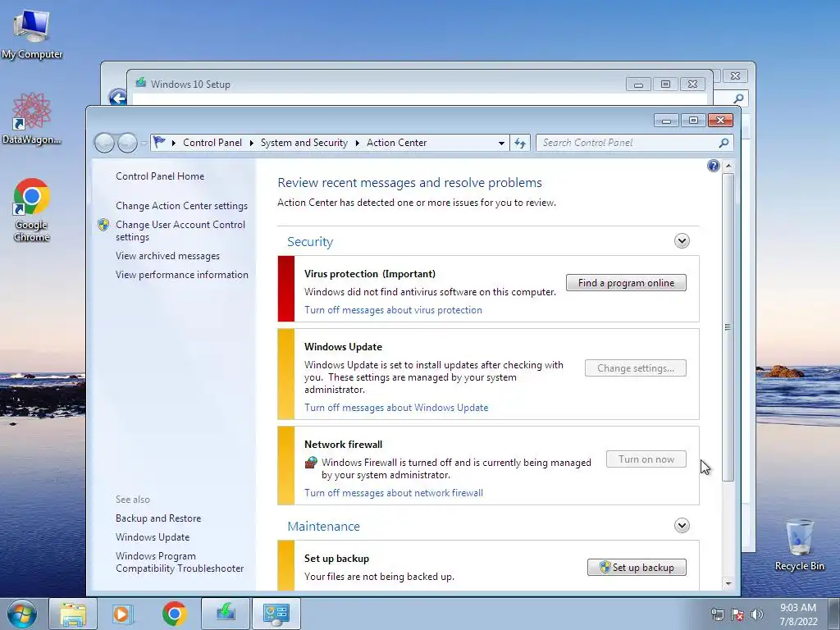Image resolution: width=840 pixels, height=630 pixels.
Task: Click the search magnifier in background window
Action: [x=738, y=98]
